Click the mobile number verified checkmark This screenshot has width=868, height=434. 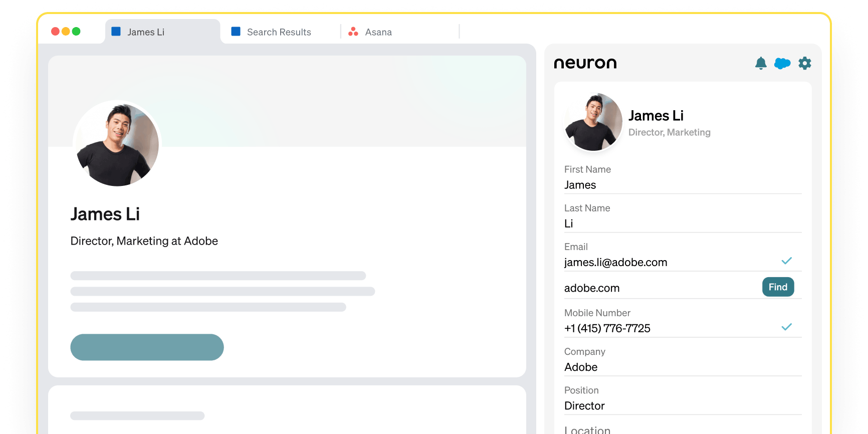787,327
